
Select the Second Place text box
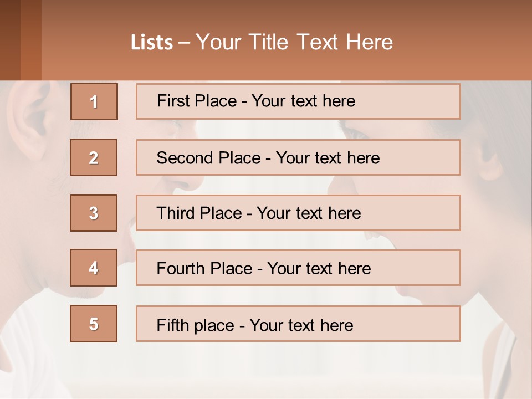[x=298, y=157]
